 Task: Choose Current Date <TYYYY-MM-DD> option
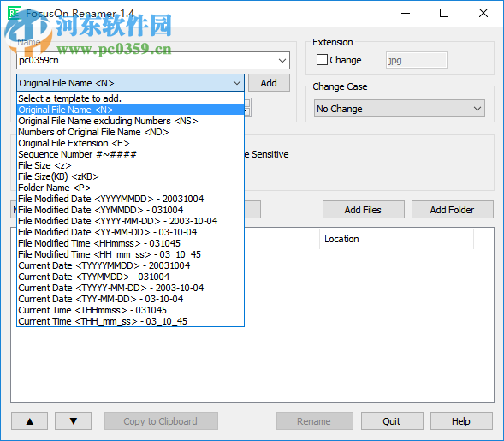click(x=131, y=288)
